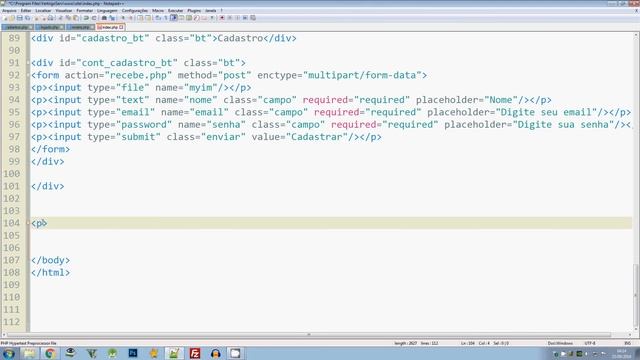Click the Zoom Out toolbar icon

(x=131, y=18)
